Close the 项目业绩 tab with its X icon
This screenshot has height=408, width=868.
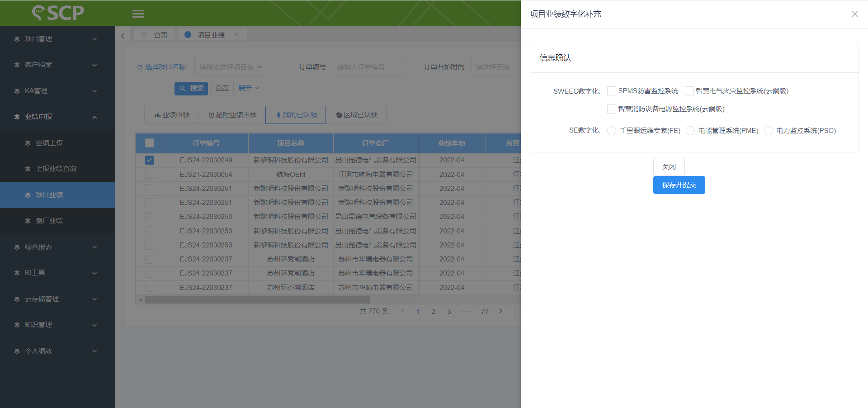click(x=236, y=34)
